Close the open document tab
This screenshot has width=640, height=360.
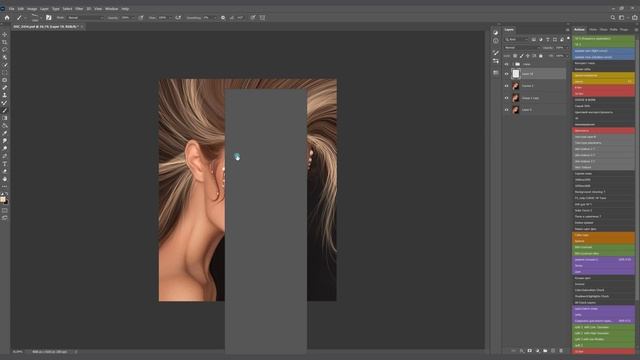coord(82,27)
